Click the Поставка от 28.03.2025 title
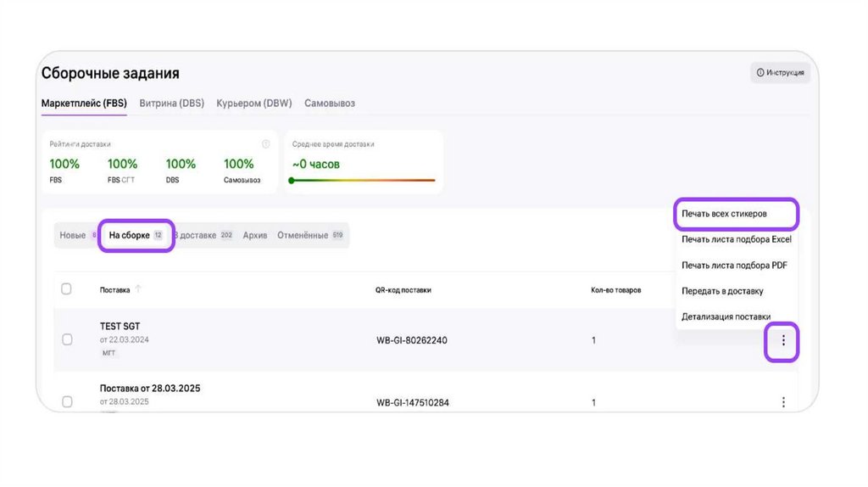Viewport: 868px width, 487px height. (x=150, y=389)
